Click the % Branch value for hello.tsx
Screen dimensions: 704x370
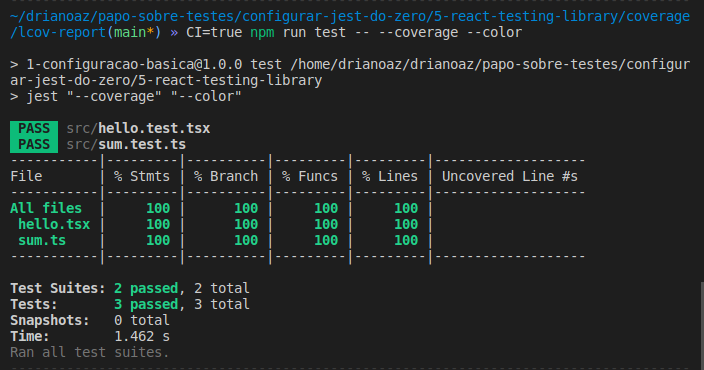coord(246,224)
